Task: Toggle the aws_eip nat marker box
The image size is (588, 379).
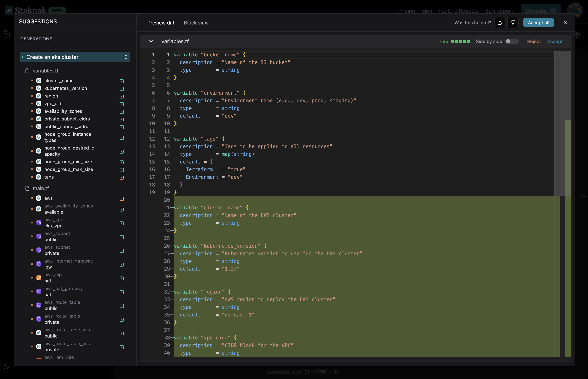Action: coord(122,278)
